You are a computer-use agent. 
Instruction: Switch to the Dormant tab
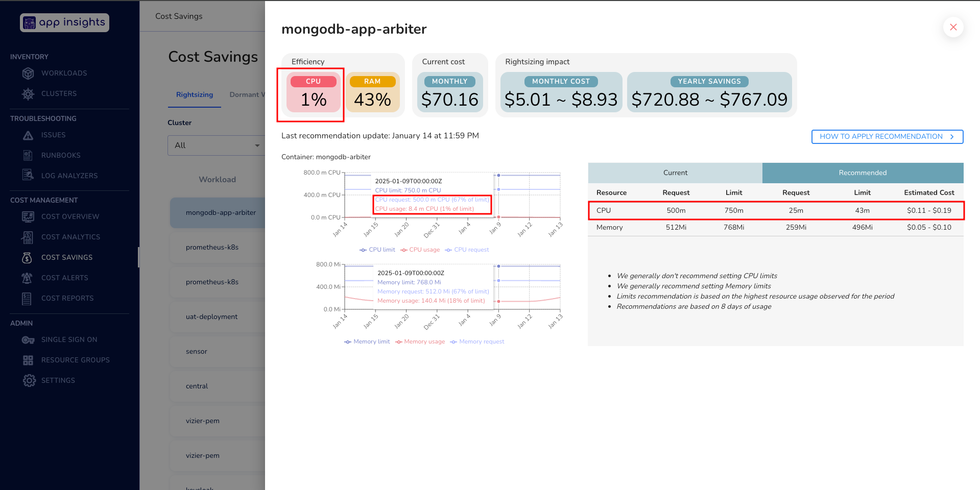(x=247, y=95)
